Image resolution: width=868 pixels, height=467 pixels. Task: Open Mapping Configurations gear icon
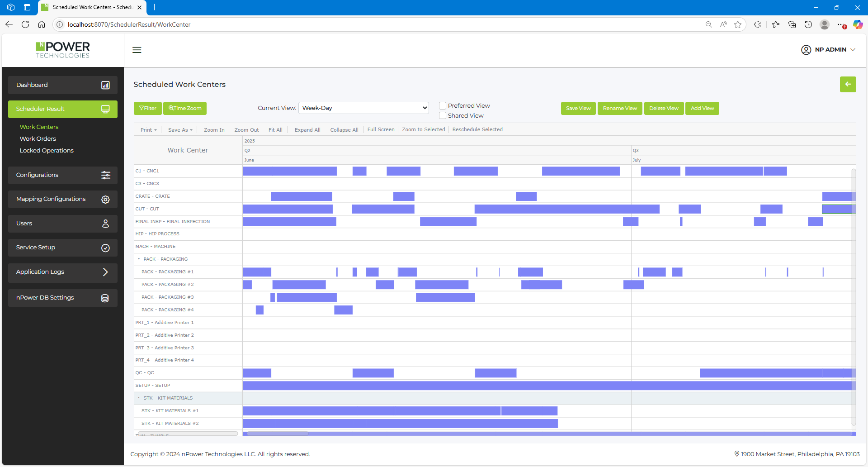(105, 200)
